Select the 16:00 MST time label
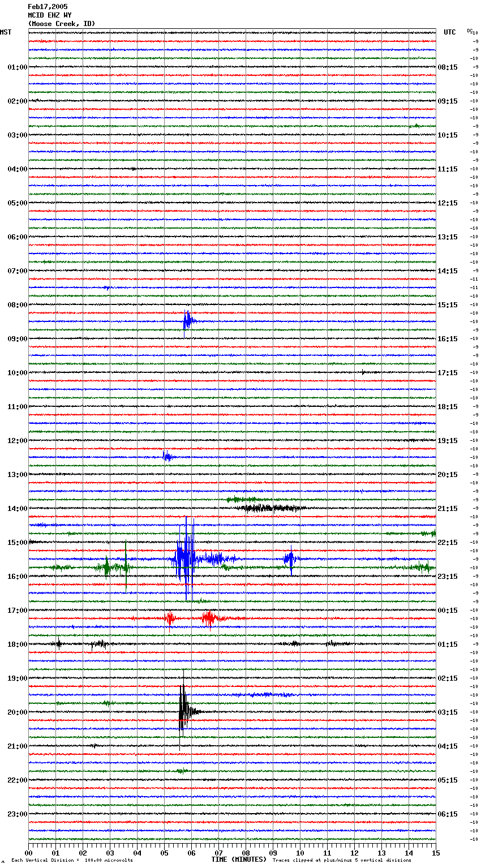Screen dimensions: 481x868 (18, 577)
